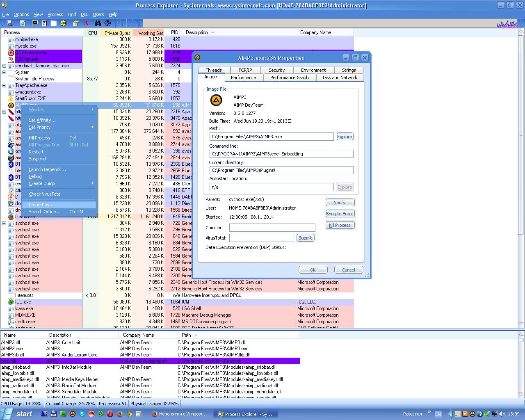Collapse the first svchost.exe tree node

coord(5,223)
